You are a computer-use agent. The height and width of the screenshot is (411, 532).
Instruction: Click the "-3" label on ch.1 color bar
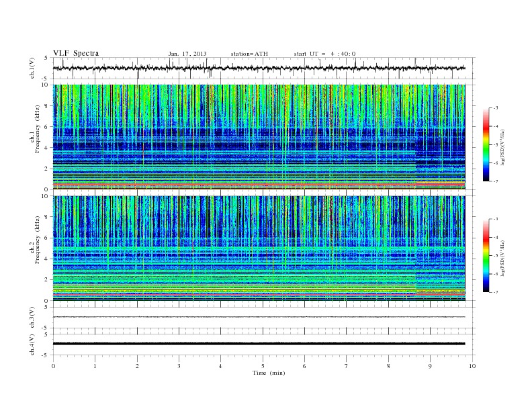tap(496, 108)
